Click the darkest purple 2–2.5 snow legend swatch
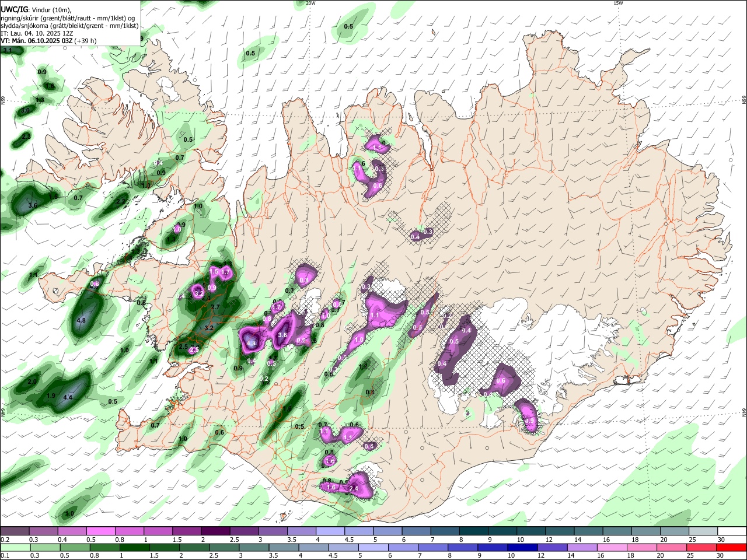Screen dimensions: 747x560 (x=215, y=531)
